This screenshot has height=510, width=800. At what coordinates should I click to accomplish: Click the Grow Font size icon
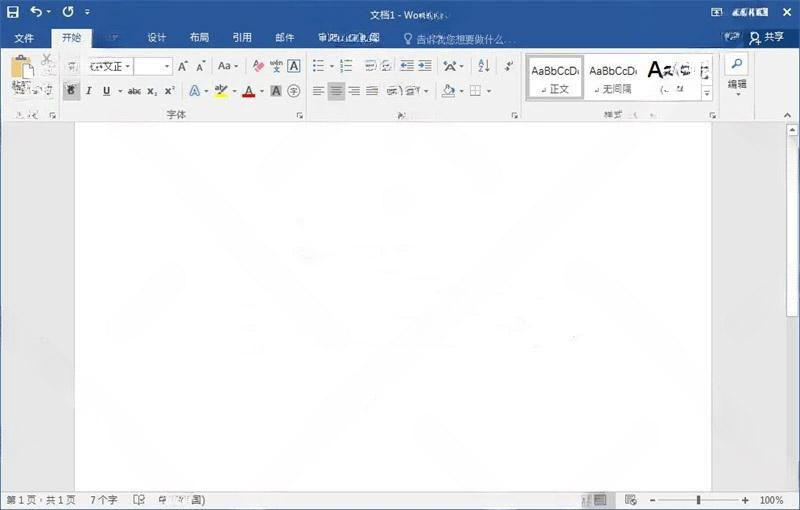click(x=183, y=66)
